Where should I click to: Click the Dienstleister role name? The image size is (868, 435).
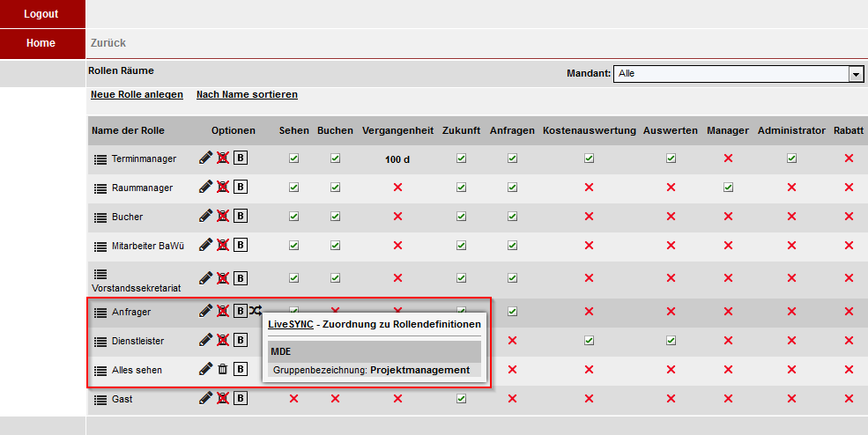137,341
